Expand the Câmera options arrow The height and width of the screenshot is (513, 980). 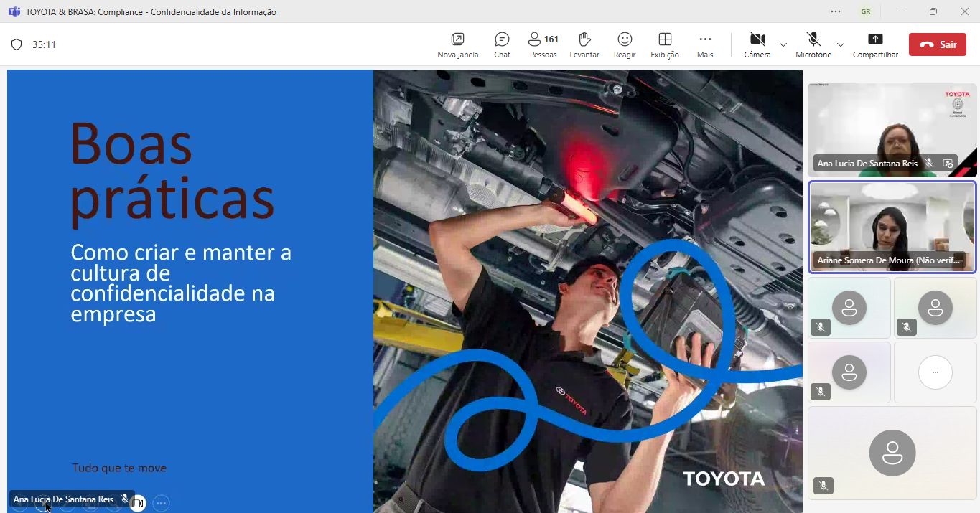(x=783, y=44)
